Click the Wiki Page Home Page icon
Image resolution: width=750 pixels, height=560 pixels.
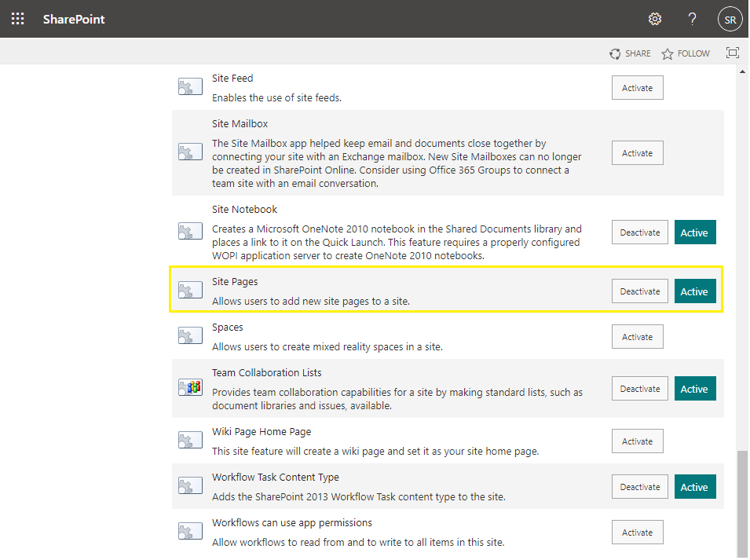coord(189,440)
